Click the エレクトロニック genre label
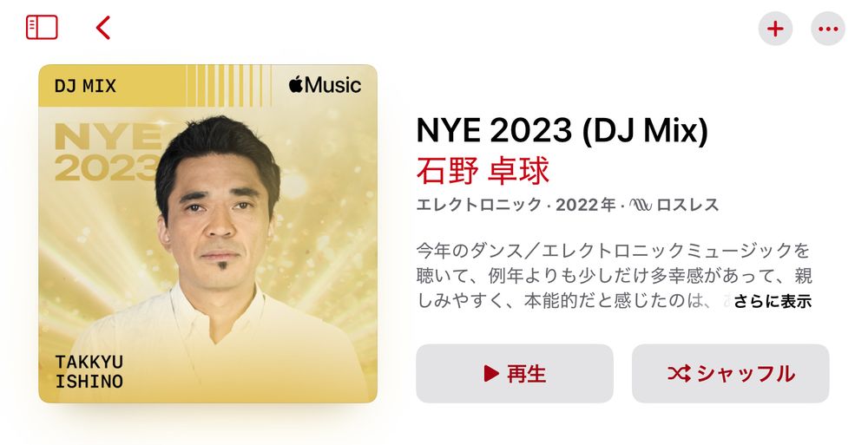 point(479,205)
